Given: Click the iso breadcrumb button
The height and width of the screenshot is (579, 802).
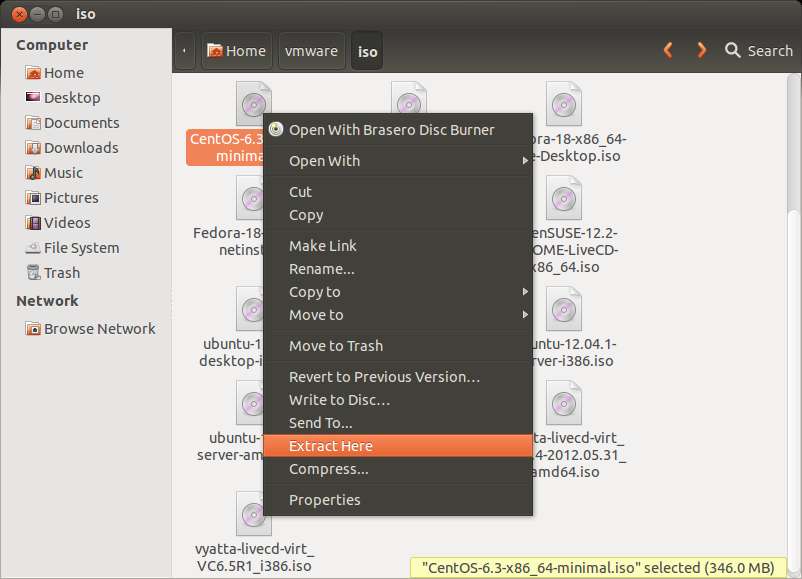Looking at the screenshot, I should point(367,51).
